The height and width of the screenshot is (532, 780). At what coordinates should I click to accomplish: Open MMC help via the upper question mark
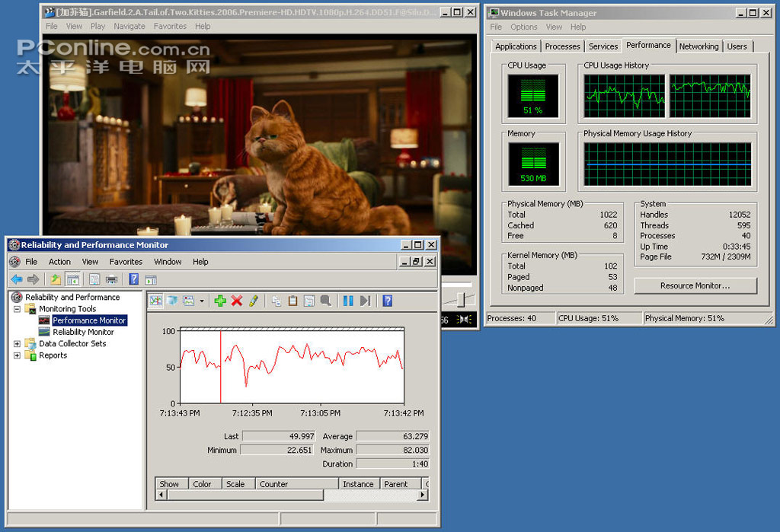click(134, 279)
